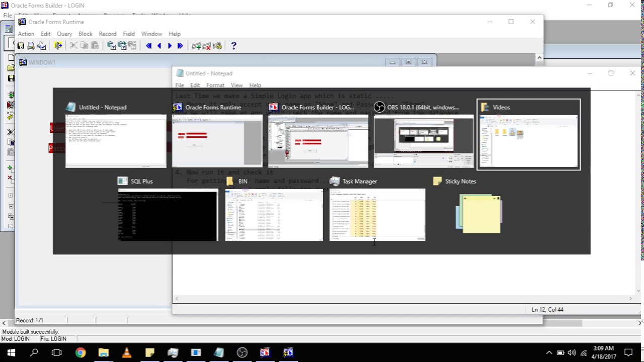The image size is (644, 362).
Task: Click the Remove Record icon with red X
Action: click(207, 46)
